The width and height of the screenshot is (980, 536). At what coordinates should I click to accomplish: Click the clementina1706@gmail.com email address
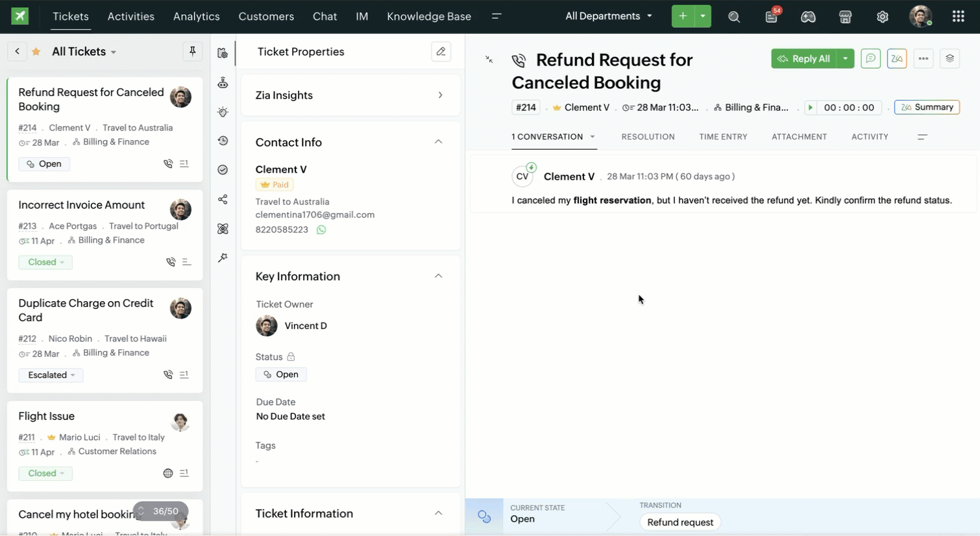(315, 215)
